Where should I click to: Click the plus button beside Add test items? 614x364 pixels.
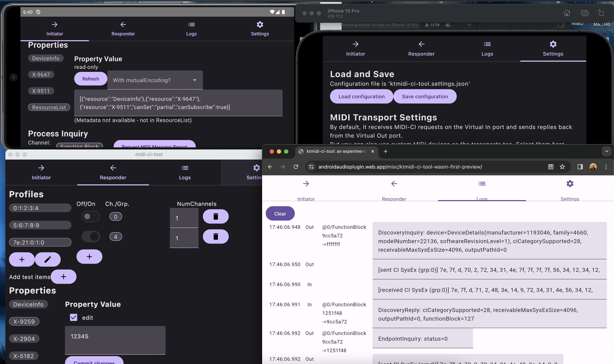point(64,277)
